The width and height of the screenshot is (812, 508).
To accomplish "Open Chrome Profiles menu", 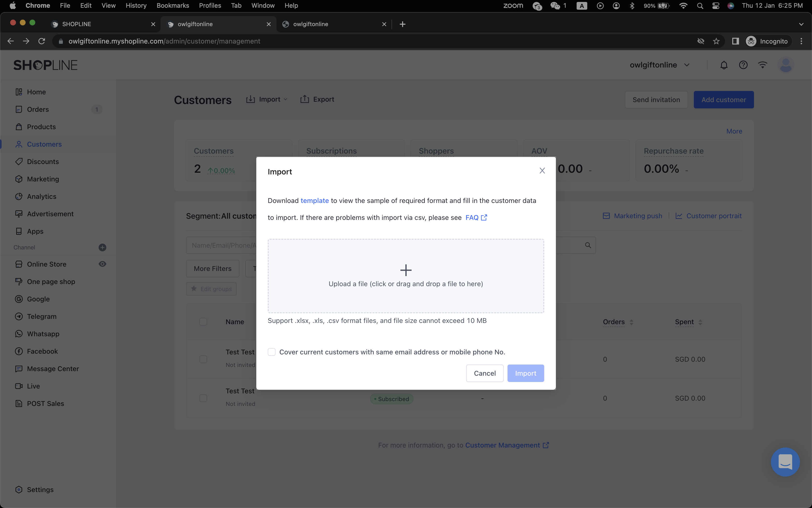I will point(210,5).
